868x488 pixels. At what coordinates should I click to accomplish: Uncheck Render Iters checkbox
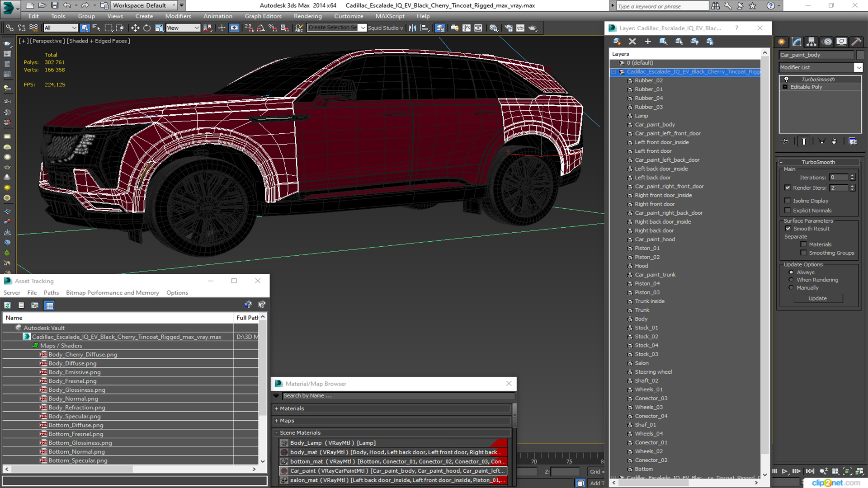pyautogui.click(x=788, y=188)
